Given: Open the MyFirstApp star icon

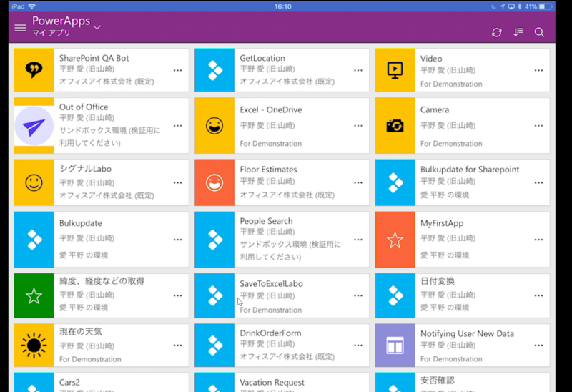Looking at the screenshot, I should click(395, 240).
